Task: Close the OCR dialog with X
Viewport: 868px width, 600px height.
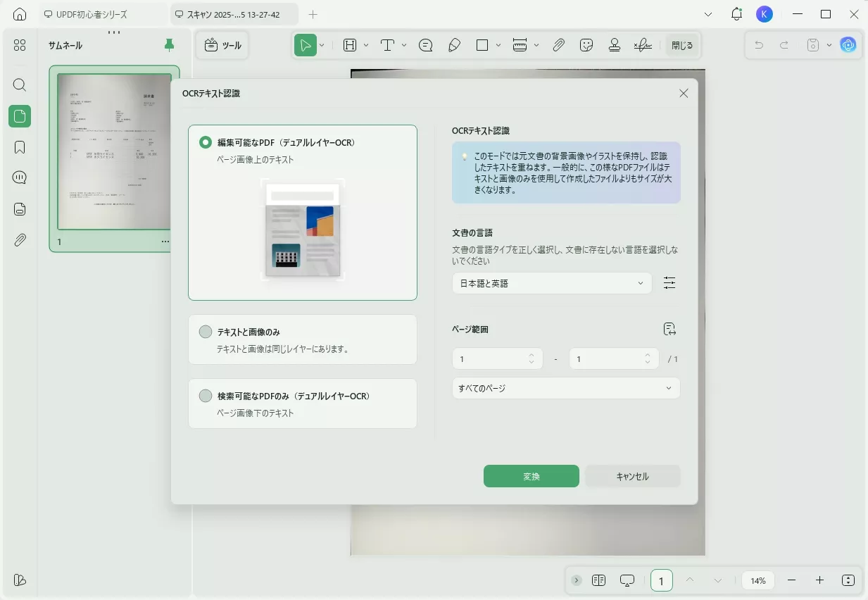Action: click(684, 93)
